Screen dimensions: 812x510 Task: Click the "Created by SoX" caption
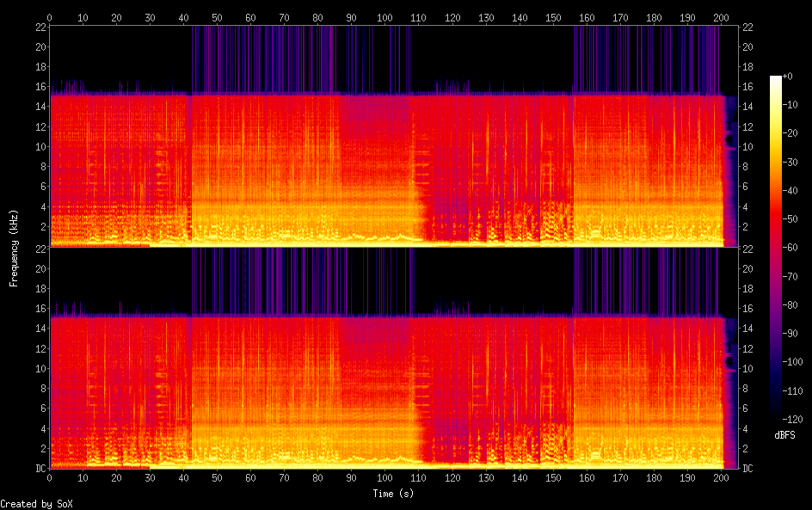point(36,504)
